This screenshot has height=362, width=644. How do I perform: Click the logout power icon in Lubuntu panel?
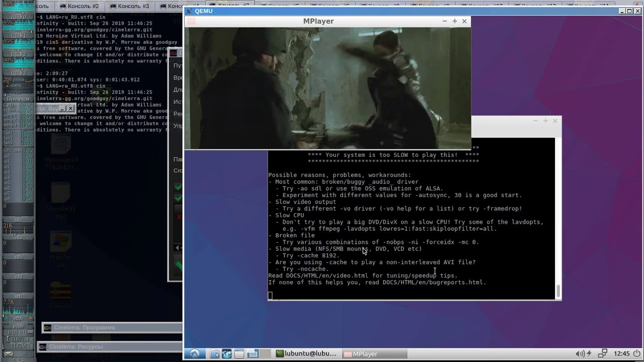pos(637,353)
